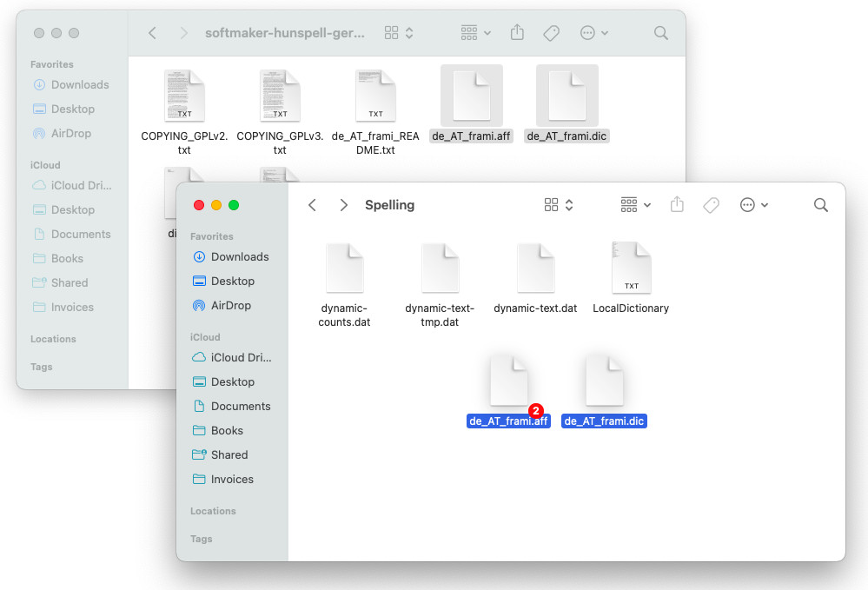Viewport: 868px width, 590px height.
Task: Click iCloud heading in Spelling sidebar
Action: (205, 337)
